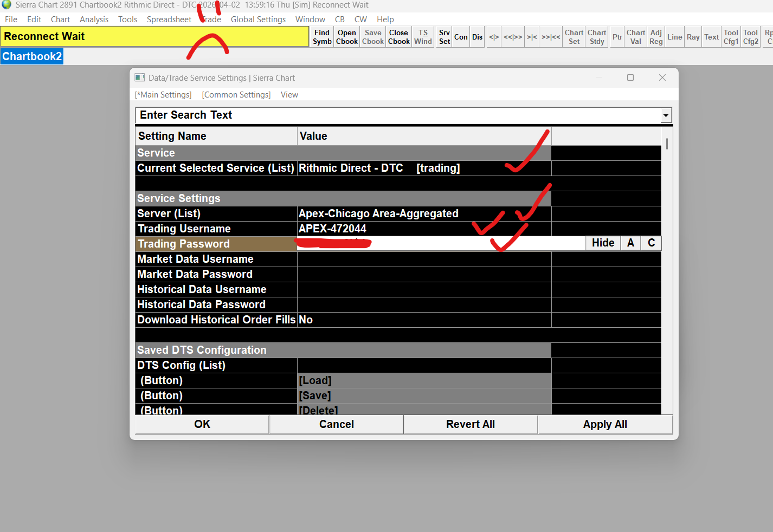Open the Server list showing Apex-Chicago Area-Aggregated
The width and height of the screenshot is (773, 532).
[424, 213]
